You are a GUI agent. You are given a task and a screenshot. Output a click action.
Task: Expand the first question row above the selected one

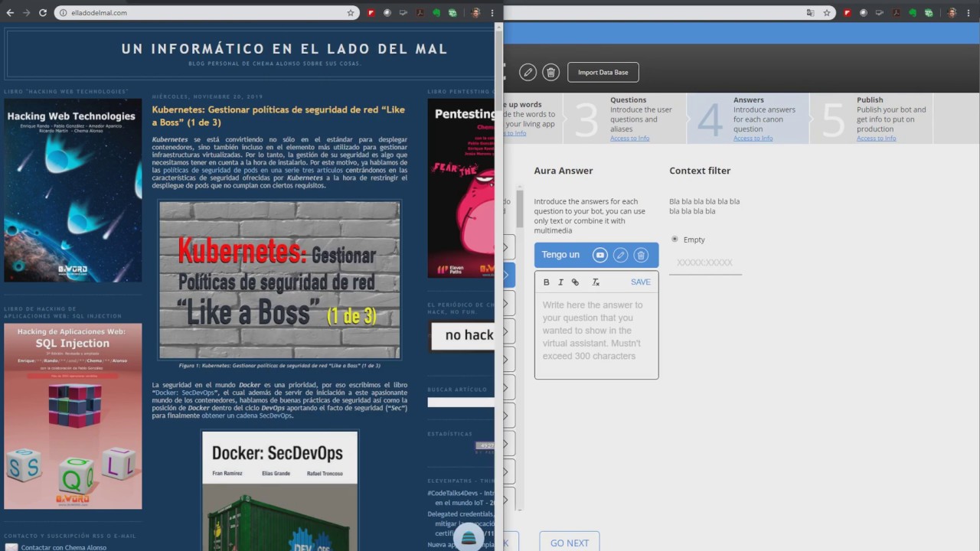point(508,247)
